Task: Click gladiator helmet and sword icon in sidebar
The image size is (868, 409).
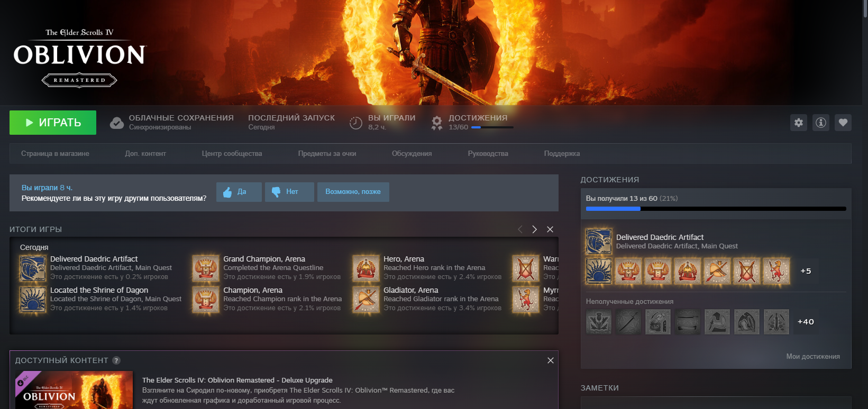Action: point(717,271)
